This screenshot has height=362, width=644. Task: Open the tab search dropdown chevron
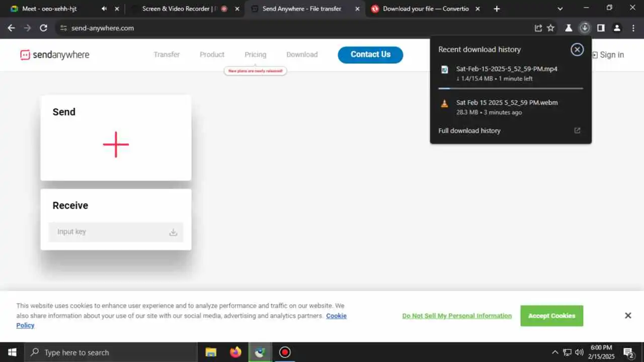point(560,9)
